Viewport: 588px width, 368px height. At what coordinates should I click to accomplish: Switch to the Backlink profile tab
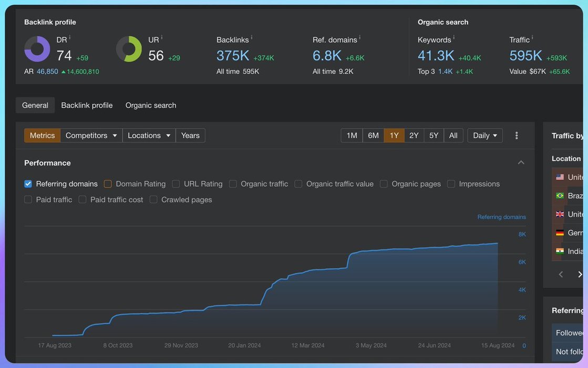pos(87,105)
